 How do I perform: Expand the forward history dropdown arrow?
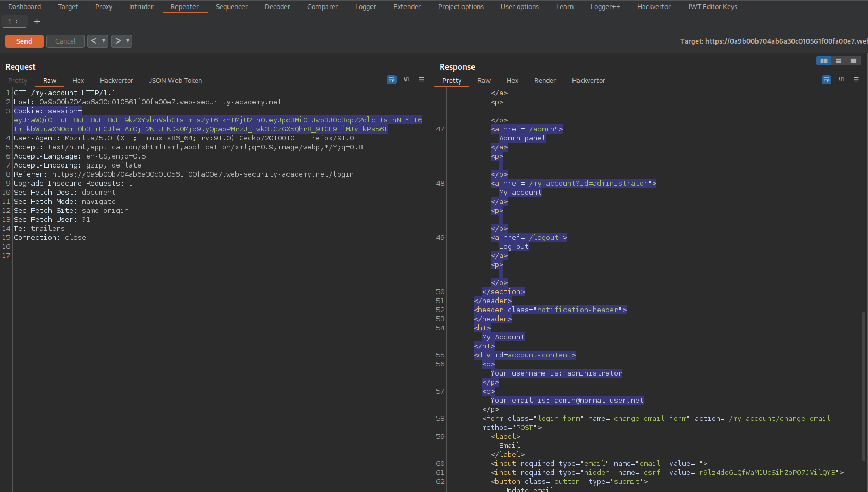(x=128, y=41)
